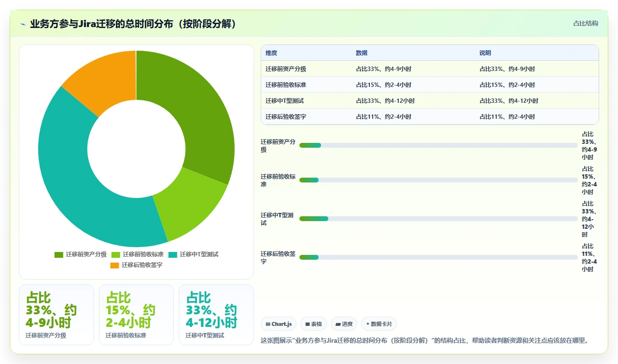The height and width of the screenshot is (364, 618).
Task: Toggle 迁移前资产分级 legend swatch
Action: click(59, 254)
